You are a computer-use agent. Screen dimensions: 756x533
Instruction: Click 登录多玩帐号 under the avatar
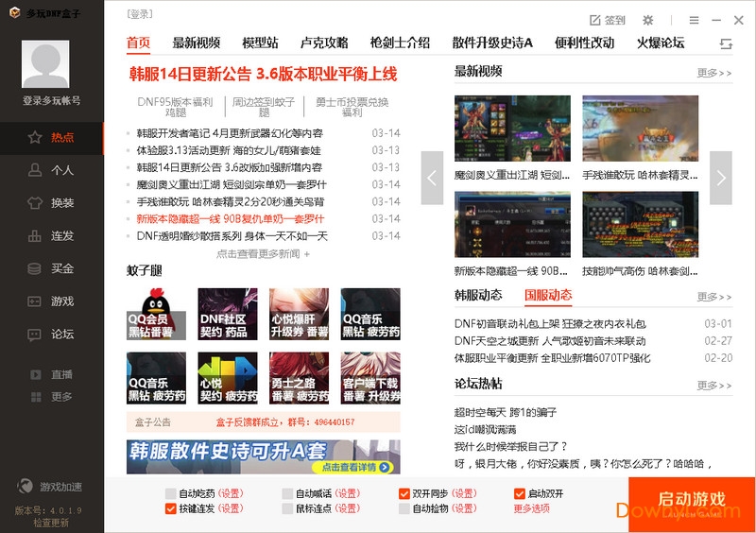pyautogui.click(x=51, y=100)
